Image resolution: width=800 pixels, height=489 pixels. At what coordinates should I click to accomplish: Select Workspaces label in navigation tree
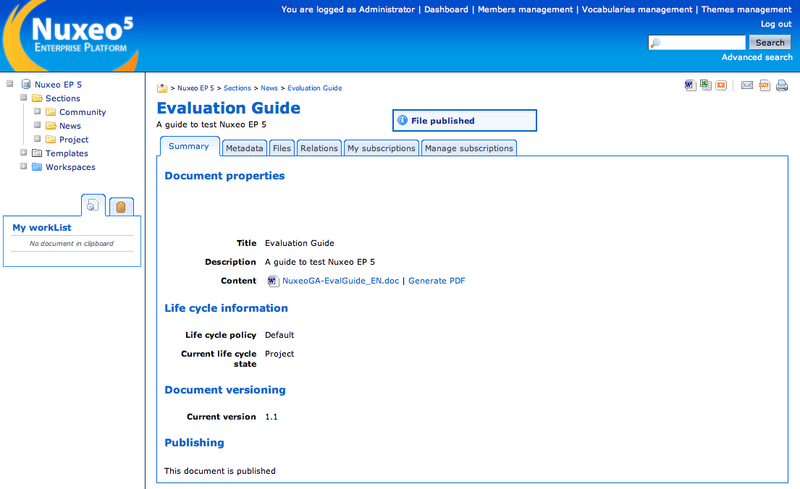[x=70, y=167]
